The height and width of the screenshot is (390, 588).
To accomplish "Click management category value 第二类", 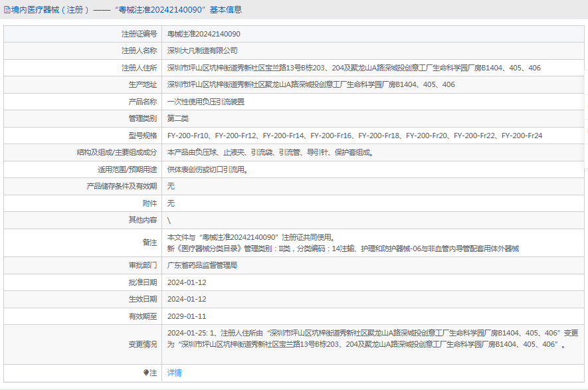I will [178, 118].
